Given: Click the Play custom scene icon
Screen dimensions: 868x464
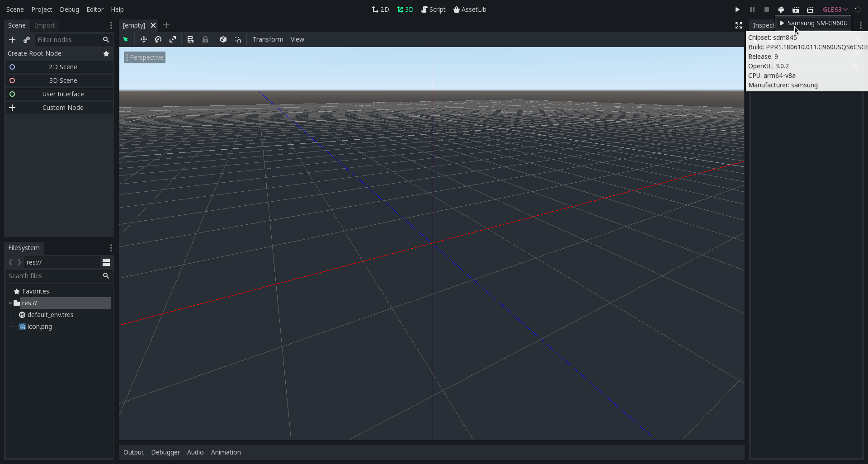Looking at the screenshot, I should tap(810, 9).
